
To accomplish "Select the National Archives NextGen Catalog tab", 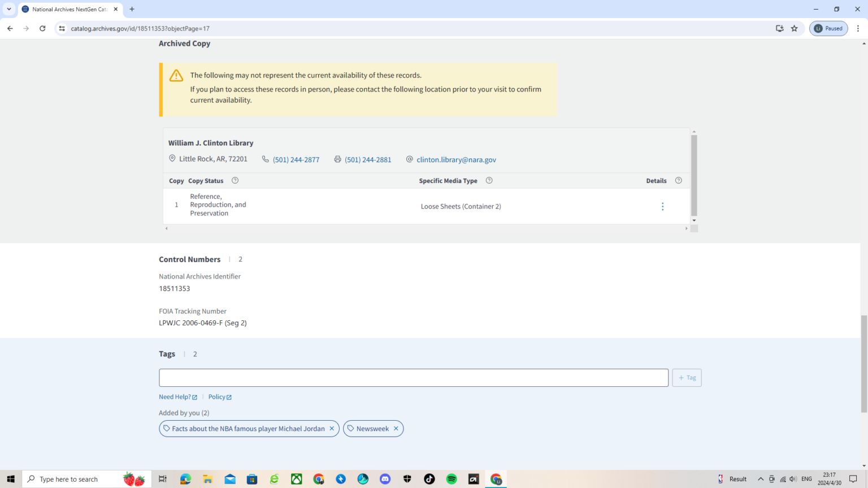I will pos(70,9).
